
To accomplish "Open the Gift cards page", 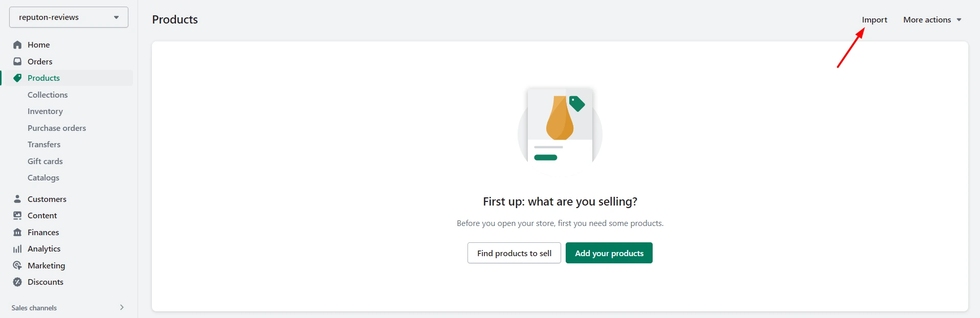I will [x=45, y=162].
